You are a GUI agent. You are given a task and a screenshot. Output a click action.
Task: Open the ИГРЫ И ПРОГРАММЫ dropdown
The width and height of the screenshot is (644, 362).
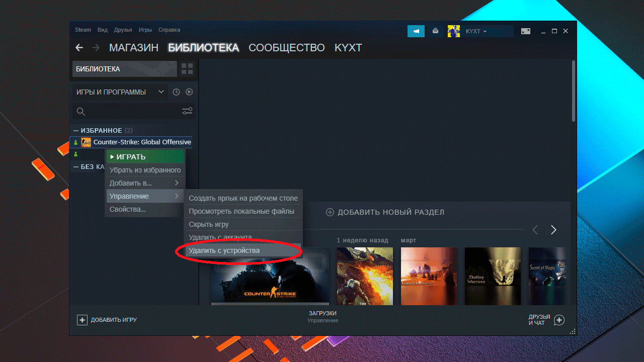[x=120, y=92]
